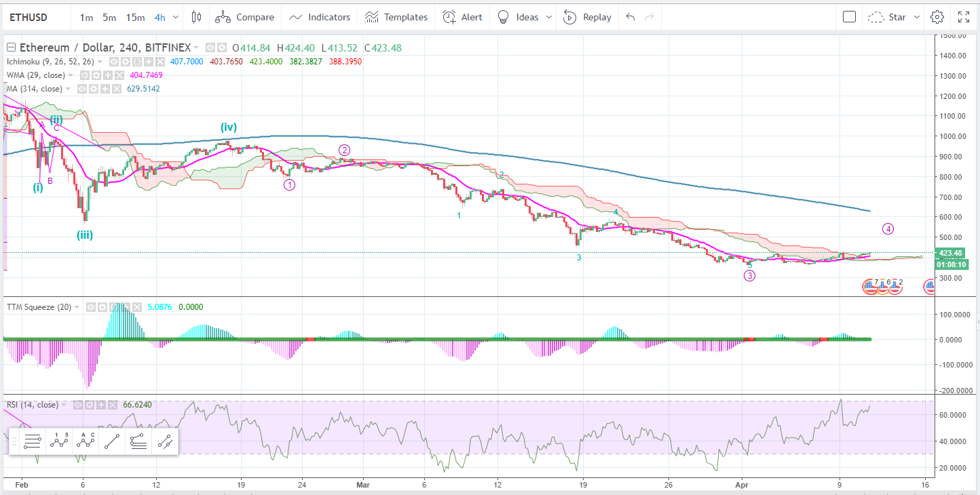This screenshot has width=980, height=495.
Task: Hide the MA (314, close) indicator
Action: tap(82, 89)
